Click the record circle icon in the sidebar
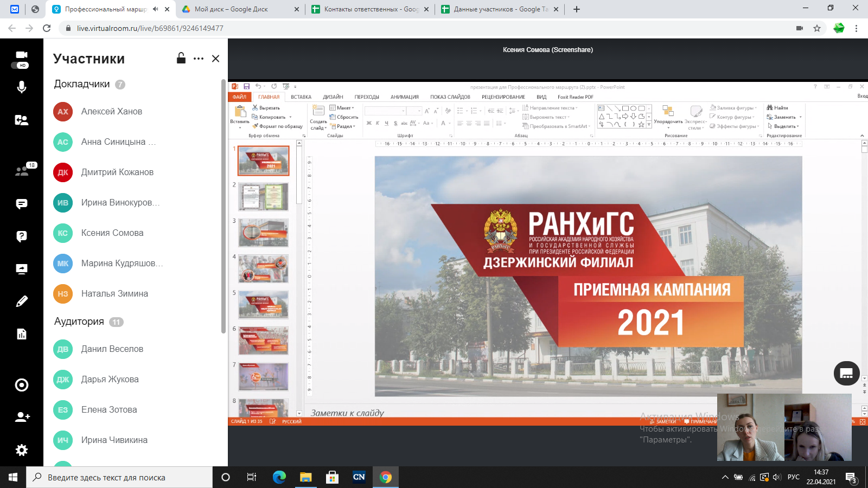Image resolution: width=868 pixels, height=488 pixels. 22,385
